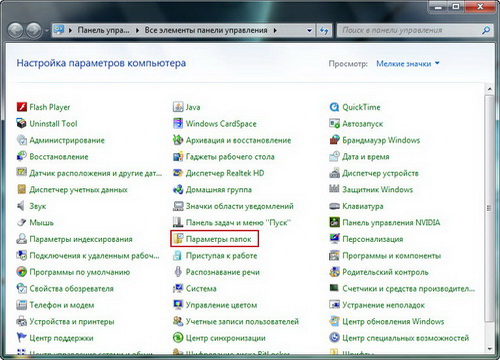Open Устранение неполадок link
The image size is (500, 360).
[384, 305]
